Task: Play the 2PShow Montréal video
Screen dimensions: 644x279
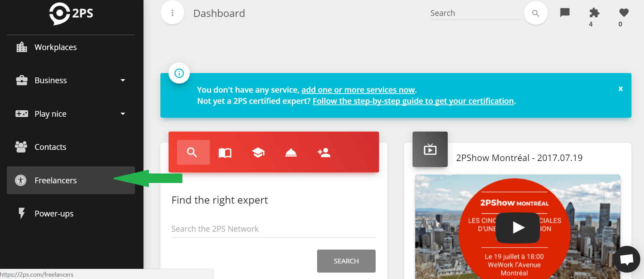Action: [518, 227]
